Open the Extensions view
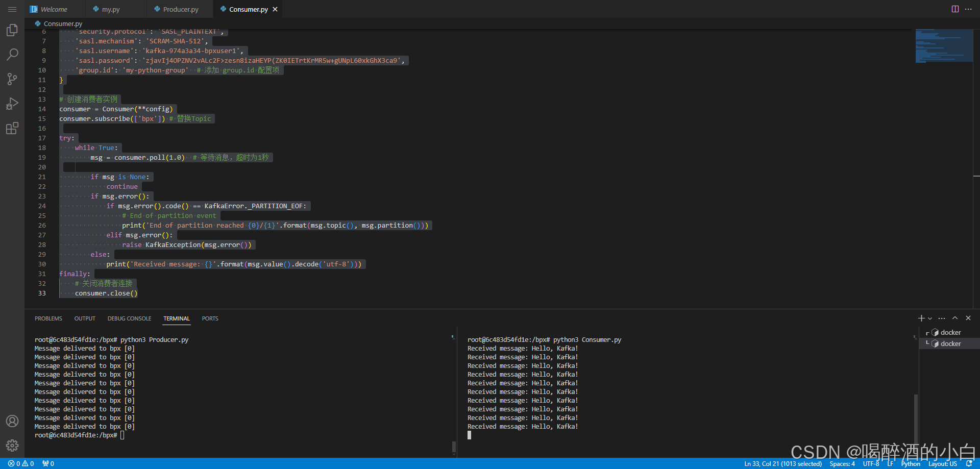 (12, 128)
